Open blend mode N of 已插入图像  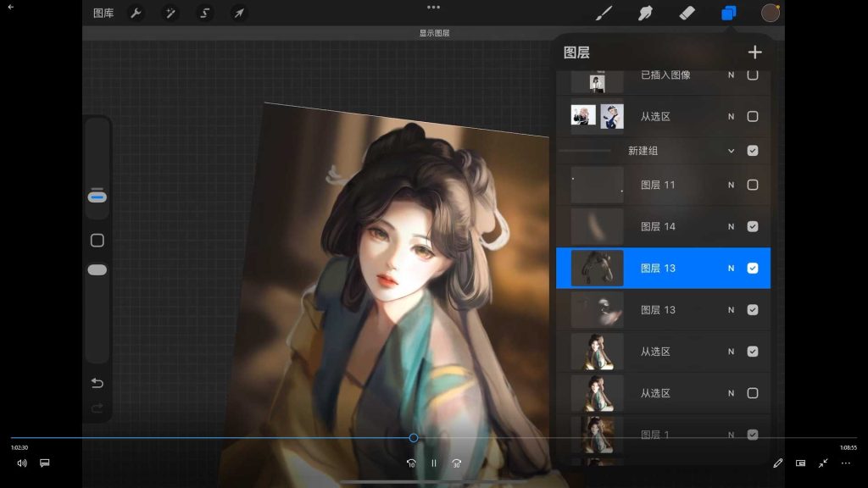[x=732, y=75]
